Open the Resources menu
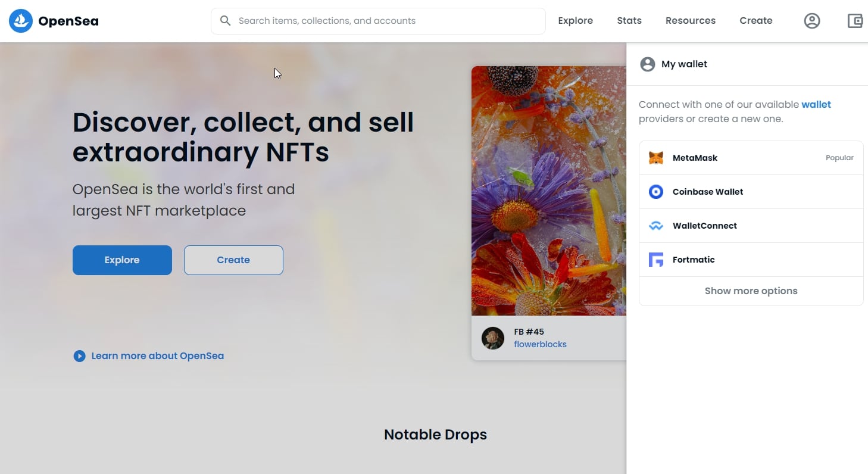Screen dimensions: 868x474 [691, 21]
